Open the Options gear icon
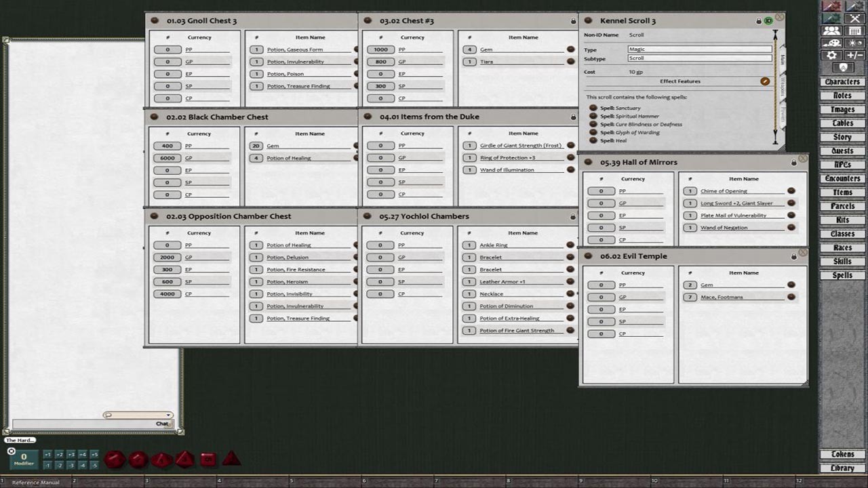868x488 pixels. [831, 54]
